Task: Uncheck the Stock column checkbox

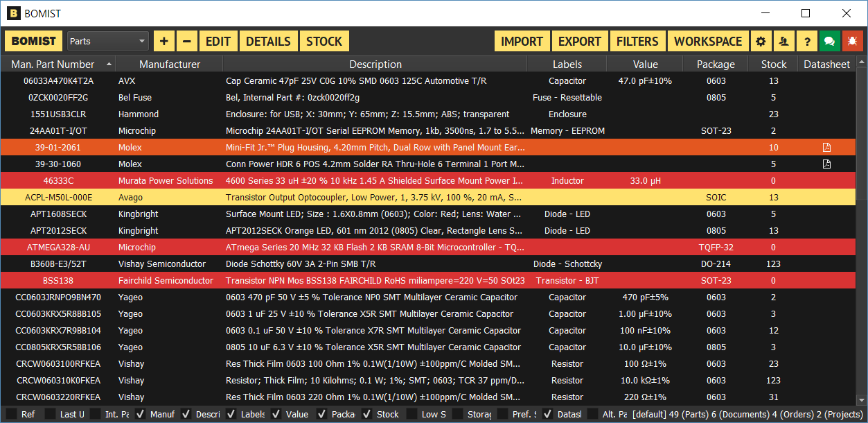Action: pyautogui.click(x=366, y=414)
